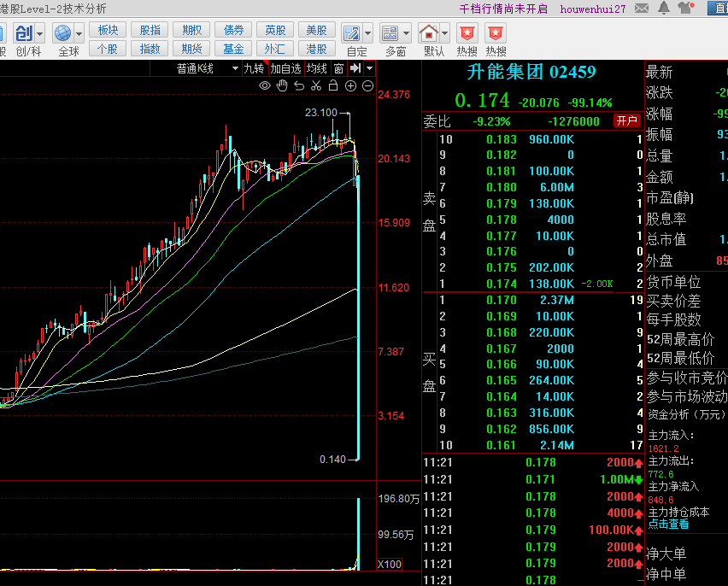
Task: Toggle the 均线 moving average button
Action: pyautogui.click(x=317, y=68)
